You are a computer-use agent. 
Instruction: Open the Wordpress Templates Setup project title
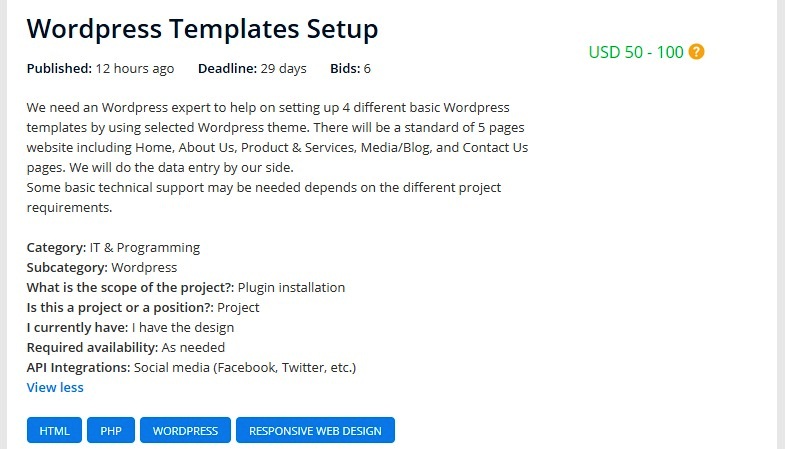(x=202, y=28)
